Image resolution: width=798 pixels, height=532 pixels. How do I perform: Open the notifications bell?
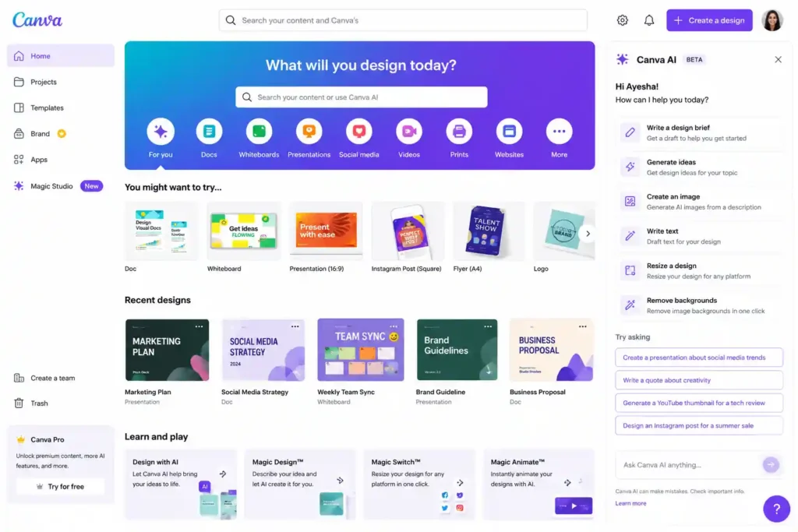649,20
